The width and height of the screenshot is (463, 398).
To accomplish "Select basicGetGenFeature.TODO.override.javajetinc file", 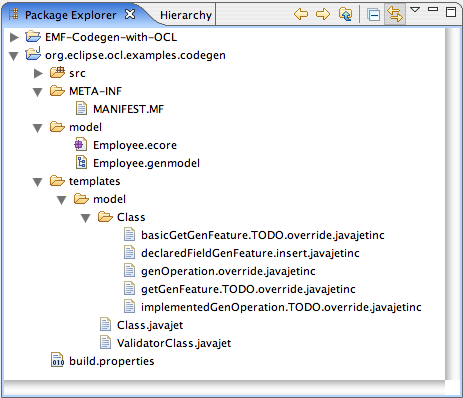I will click(263, 235).
